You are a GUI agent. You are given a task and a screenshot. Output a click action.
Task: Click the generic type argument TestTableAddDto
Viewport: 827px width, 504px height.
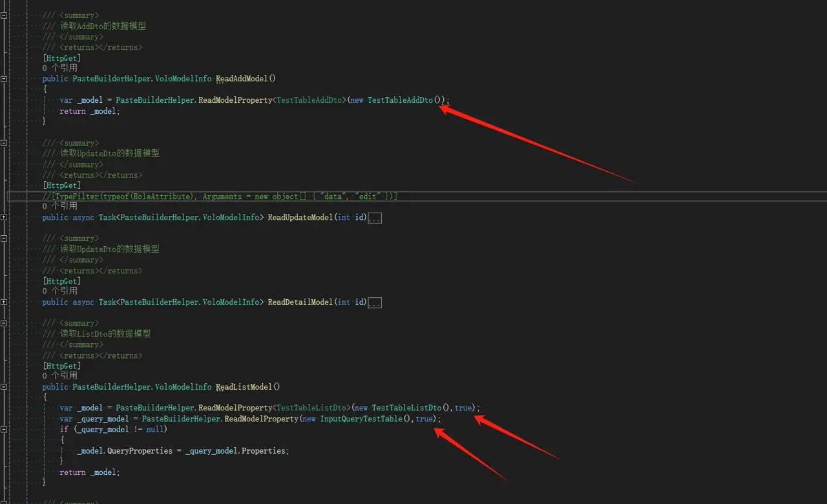click(309, 100)
